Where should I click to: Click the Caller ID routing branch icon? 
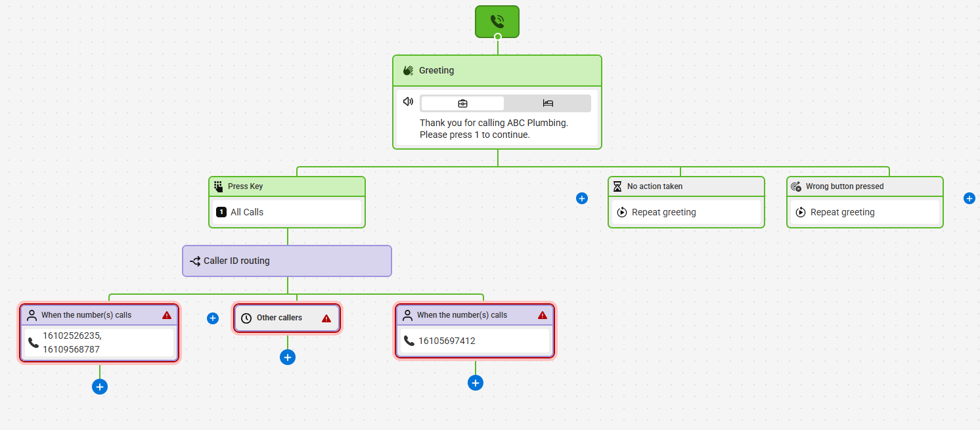(x=195, y=261)
